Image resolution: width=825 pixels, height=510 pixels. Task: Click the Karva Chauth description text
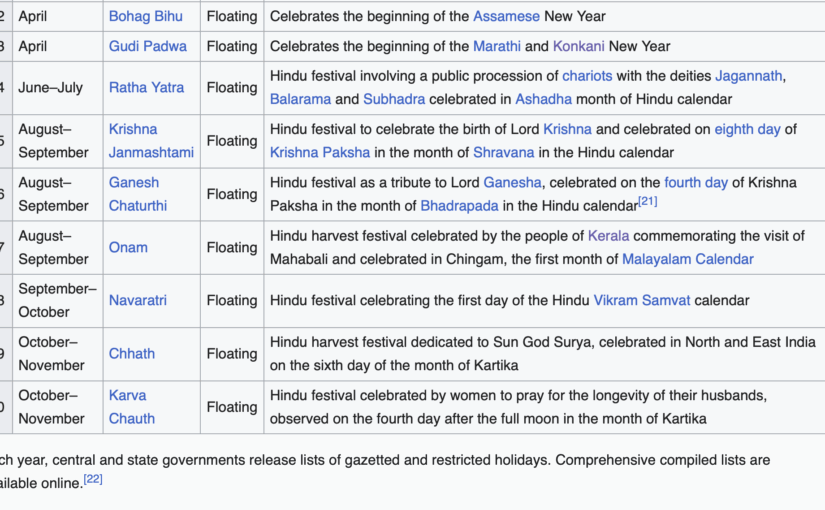pos(518,406)
